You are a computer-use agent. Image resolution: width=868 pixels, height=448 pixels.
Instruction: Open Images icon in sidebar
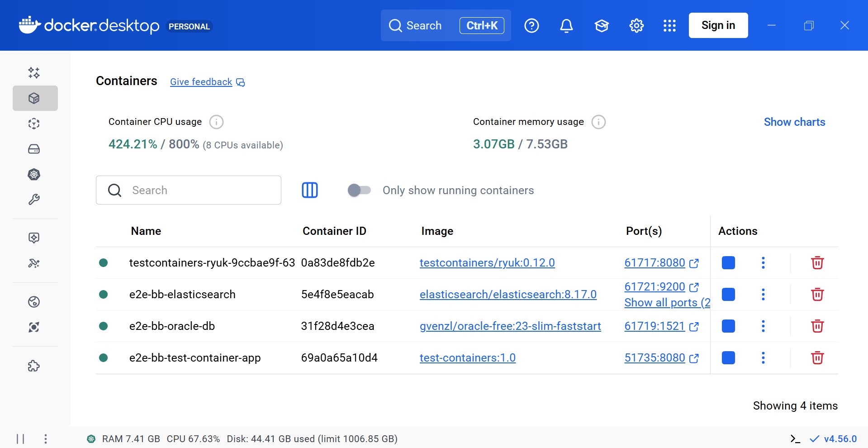[34, 124]
